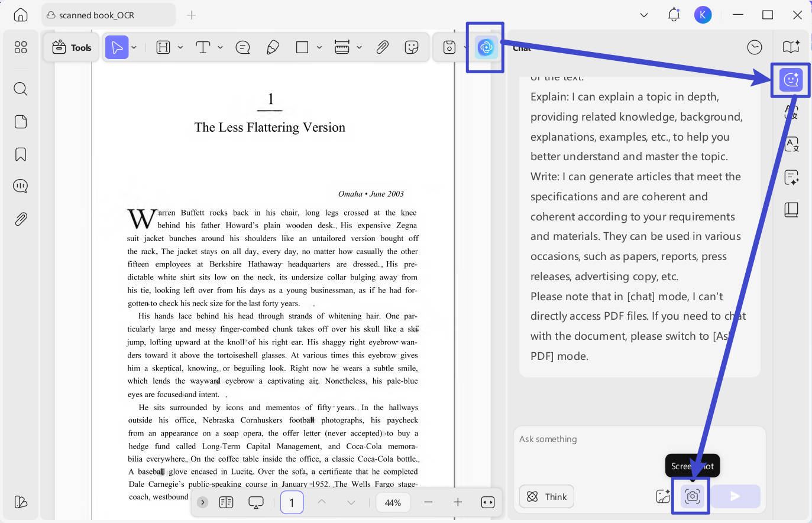Click the 'Omaha • June 2003' dateline
The image size is (812, 523).
point(371,194)
